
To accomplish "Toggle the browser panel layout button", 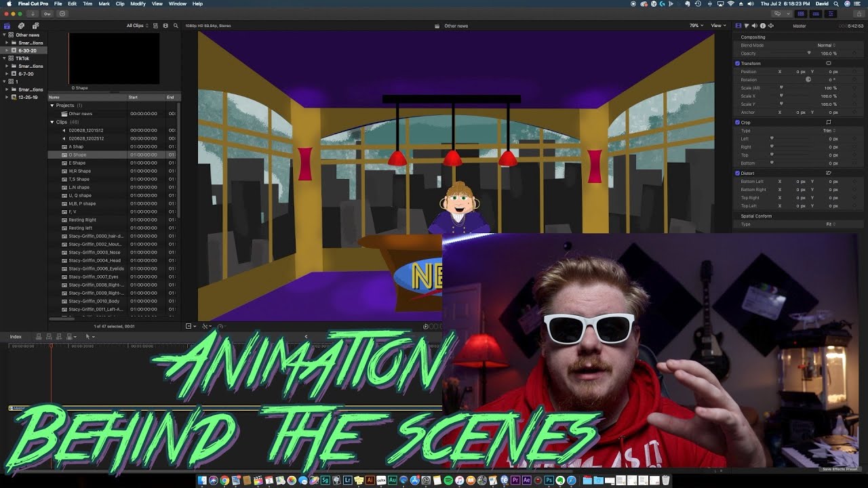I will click(801, 14).
